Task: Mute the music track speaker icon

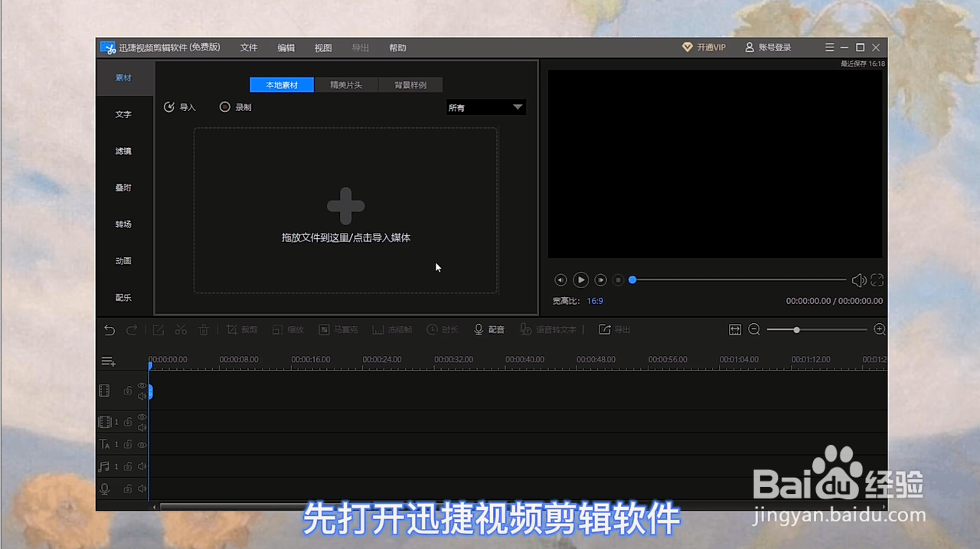Action: point(142,466)
